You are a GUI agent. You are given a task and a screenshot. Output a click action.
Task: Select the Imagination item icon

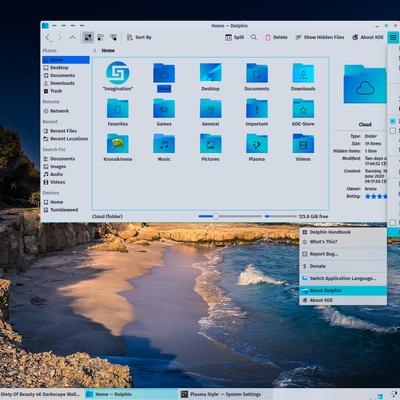[x=118, y=73]
